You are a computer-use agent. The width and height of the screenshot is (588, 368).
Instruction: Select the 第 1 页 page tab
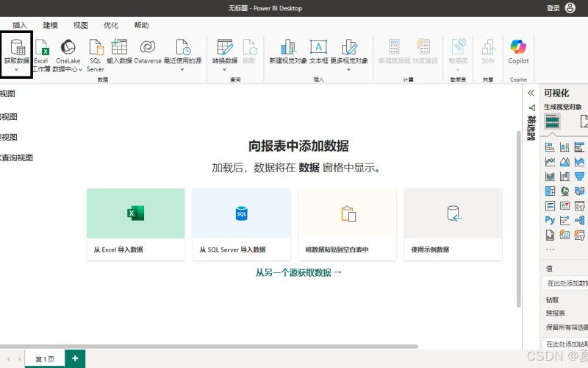(45, 359)
